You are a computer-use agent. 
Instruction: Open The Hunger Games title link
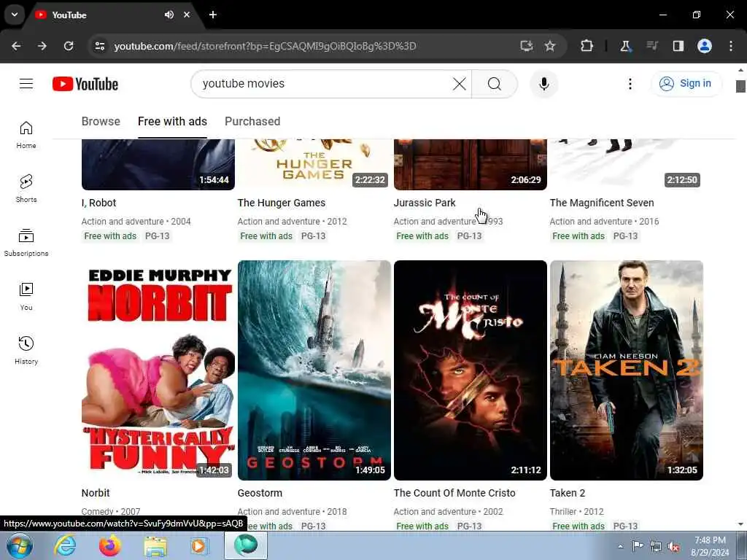[282, 203]
